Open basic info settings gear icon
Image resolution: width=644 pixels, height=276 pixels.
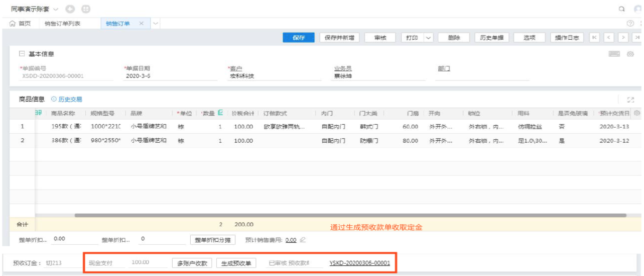tap(630, 54)
